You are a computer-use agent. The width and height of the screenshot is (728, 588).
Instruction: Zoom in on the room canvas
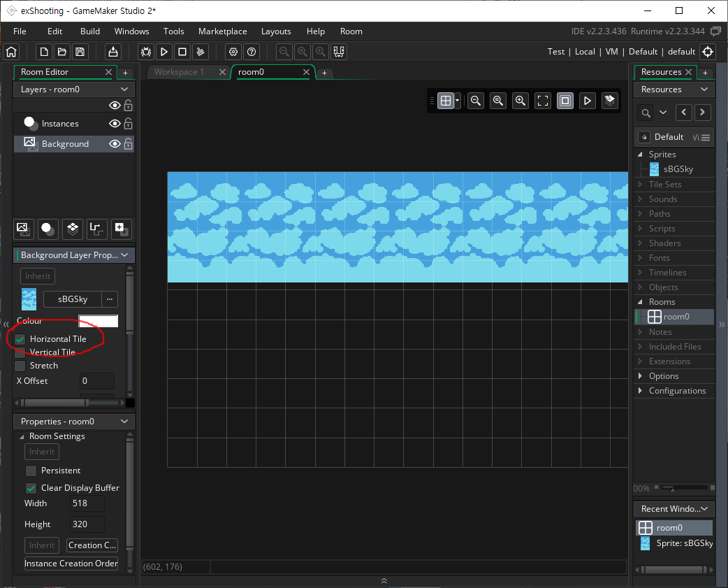520,101
